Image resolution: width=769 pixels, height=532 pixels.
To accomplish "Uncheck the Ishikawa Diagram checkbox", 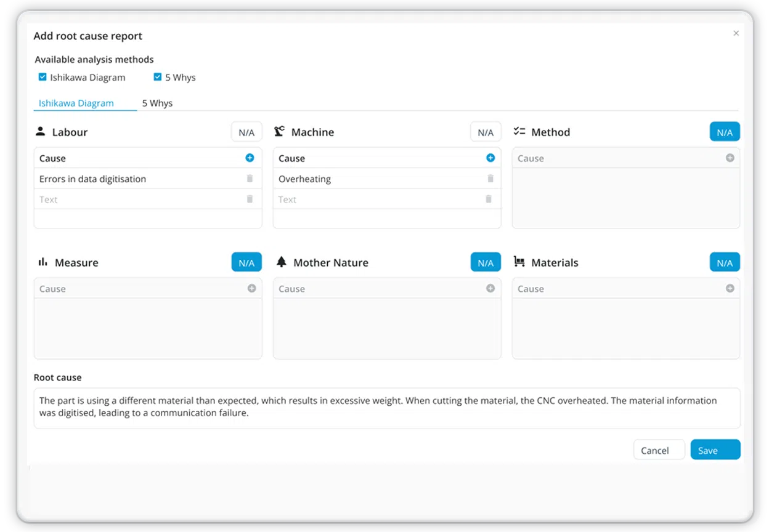I will pos(43,77).
